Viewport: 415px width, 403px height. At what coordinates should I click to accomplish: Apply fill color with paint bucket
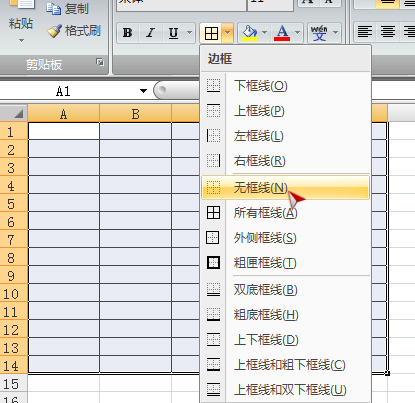(250, 33)
